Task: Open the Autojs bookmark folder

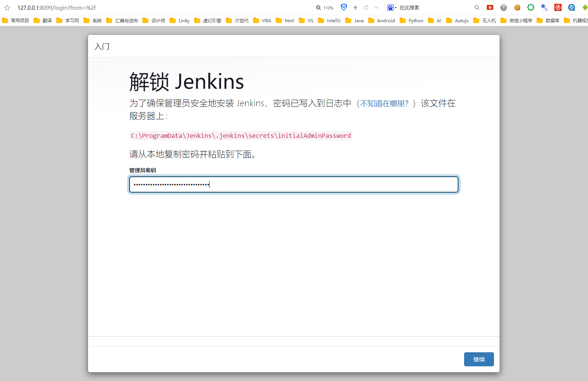Action: tap(457, 20)
